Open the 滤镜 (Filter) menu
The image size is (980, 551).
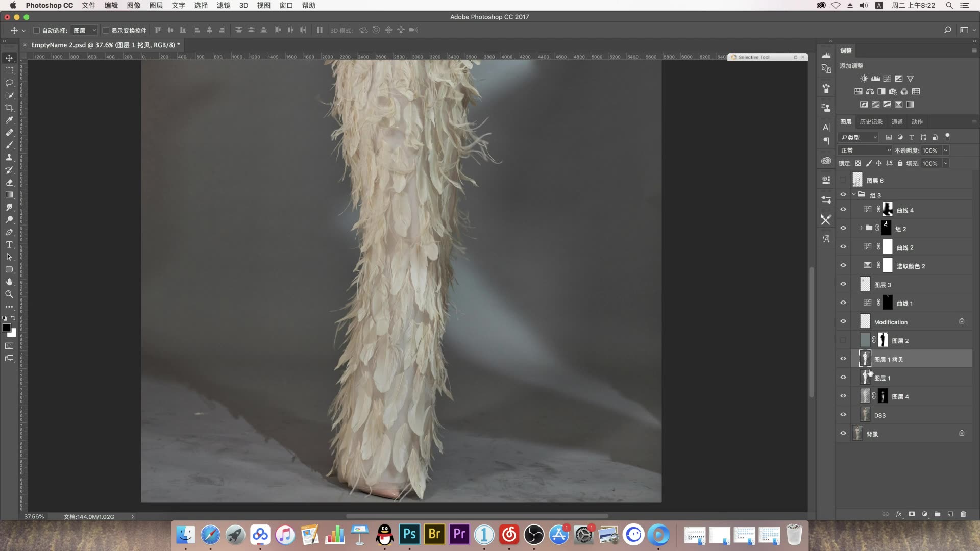pyautogui.click(x=224, y=5)
